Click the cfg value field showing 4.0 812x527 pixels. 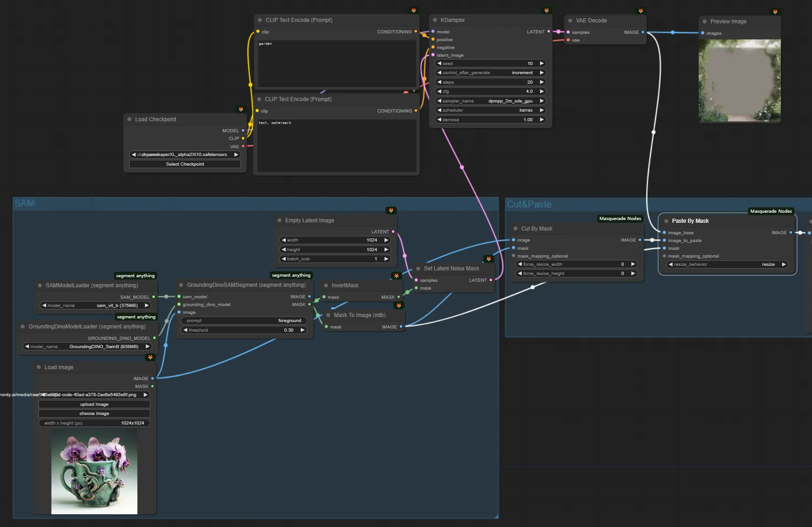(x=491, y=91)
